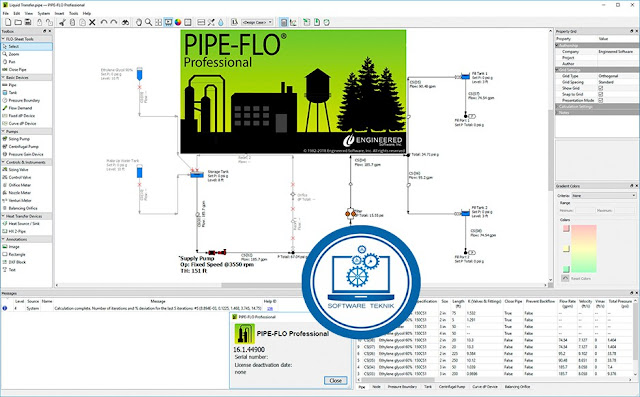Click the yellow gradient color swatch
Screen dimensions: 640x397
[x=566, y=249]
